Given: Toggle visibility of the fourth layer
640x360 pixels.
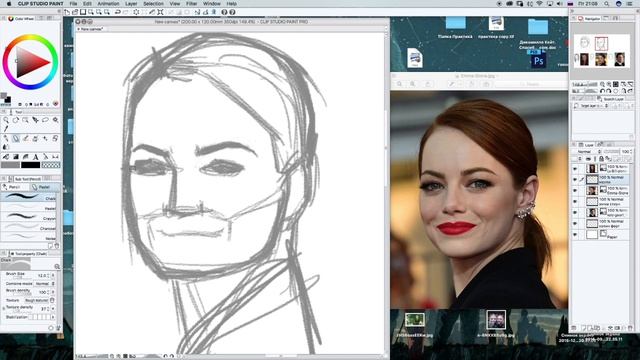Looking at the screenshot, I should [575, 202].
